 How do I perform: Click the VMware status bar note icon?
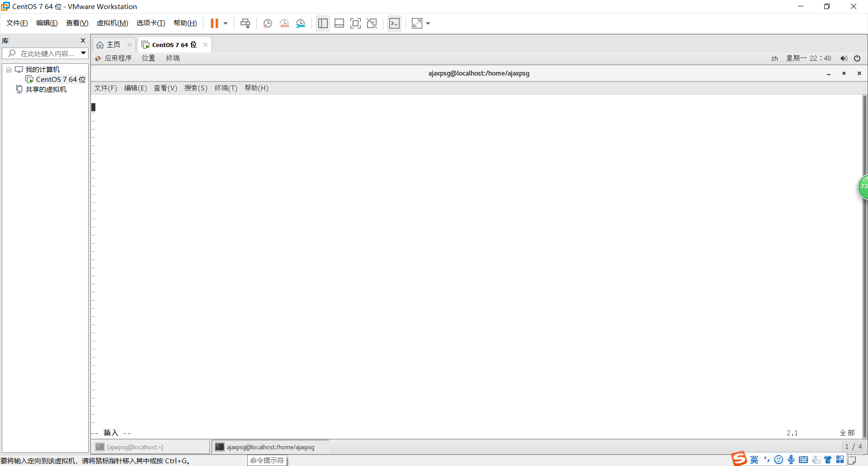point(851,460)
